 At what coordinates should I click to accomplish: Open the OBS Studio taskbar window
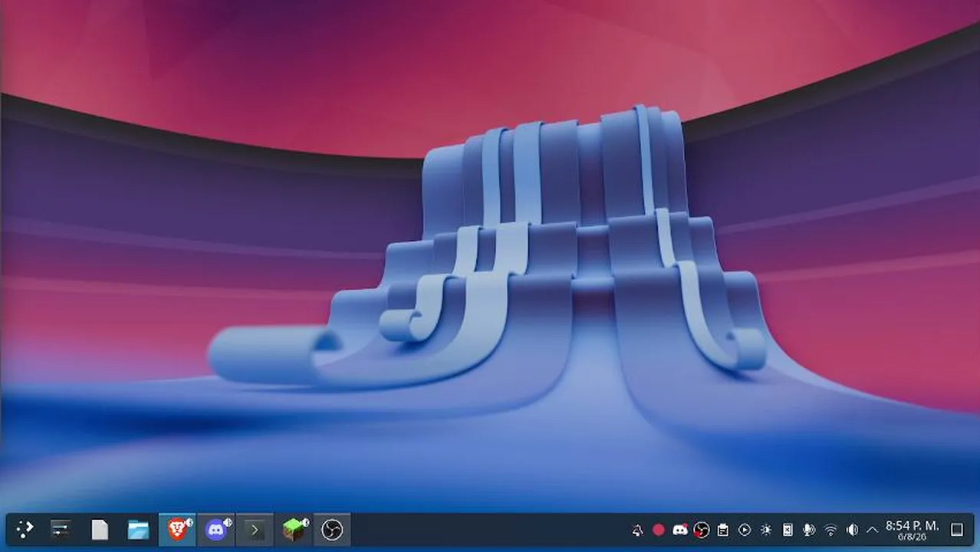pos(332,530)
